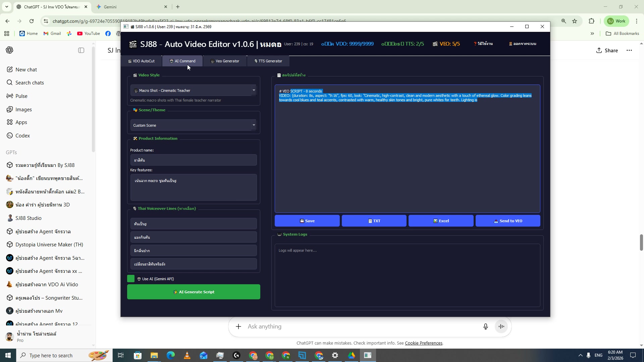Open the browser profile menu labeled Work
The height and width of the screenshot is (362, 644).
(616, 21)
